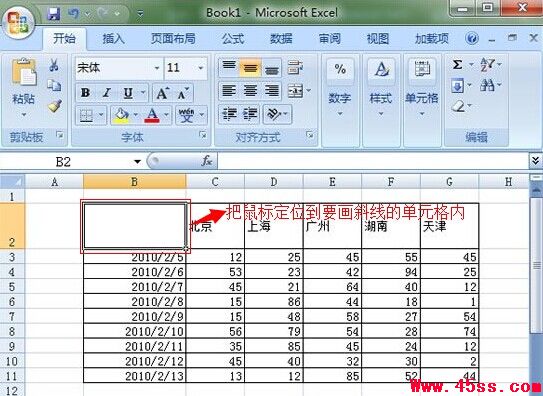The height and width of the screenshot is (396, 543).
Task: Click the Wrap Text icon
Action: [295, 68]
